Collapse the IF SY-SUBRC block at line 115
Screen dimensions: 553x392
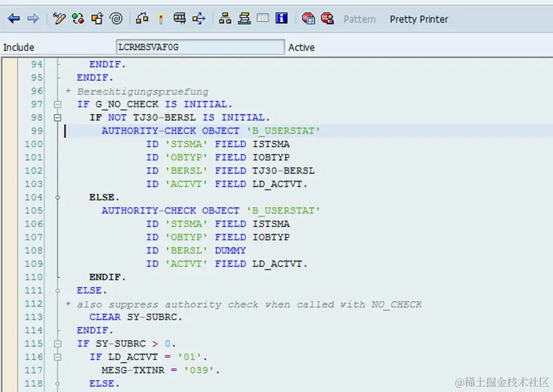click(x=57, y=344)
